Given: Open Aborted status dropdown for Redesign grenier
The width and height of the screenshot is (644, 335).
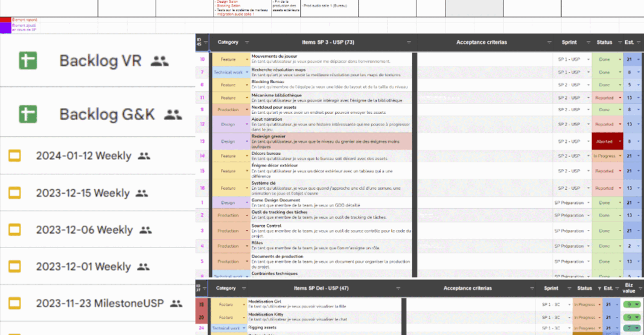Looking at the screenshot, I should pyautogui.click(x=620, y=142).
